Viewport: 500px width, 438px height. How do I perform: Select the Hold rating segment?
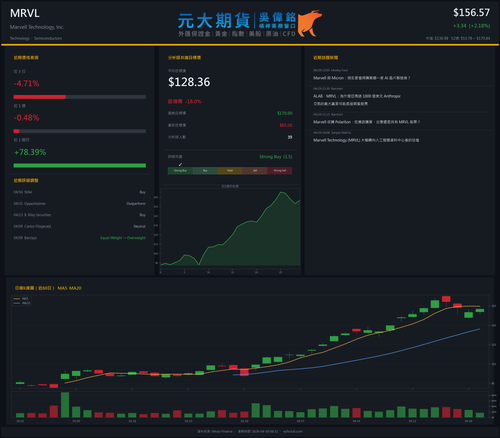[x=230, y=171]
